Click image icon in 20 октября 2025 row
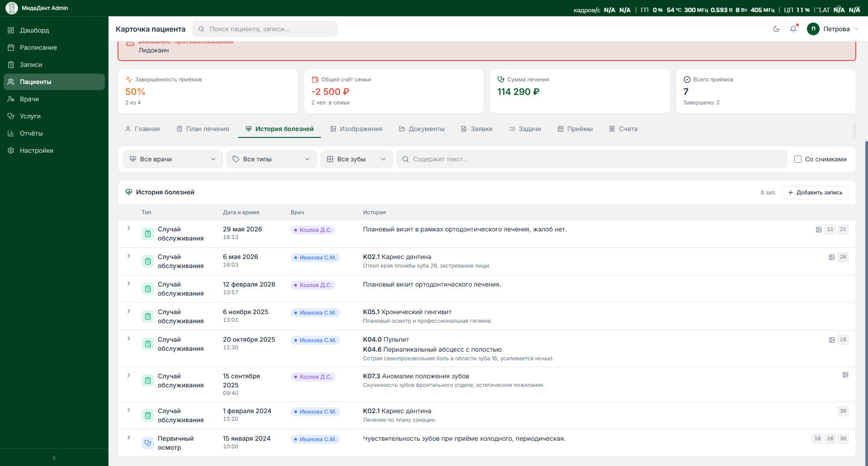The width and height of the screenshot is (868, 466). [x=832, y=340]
